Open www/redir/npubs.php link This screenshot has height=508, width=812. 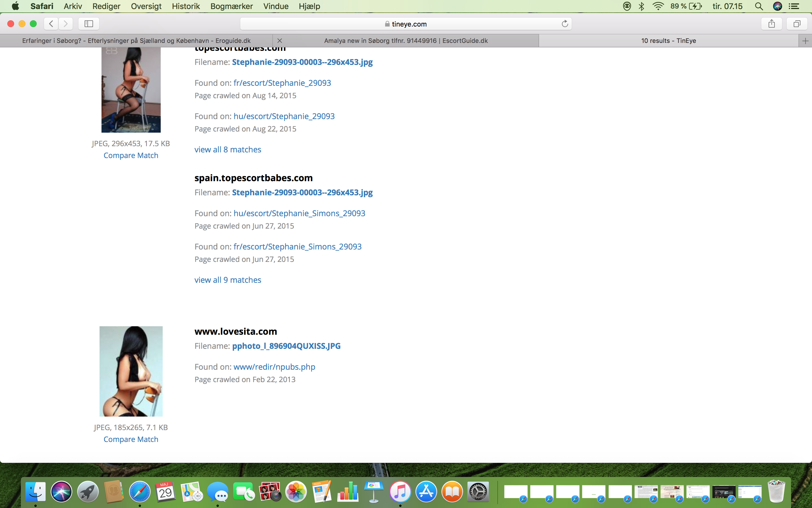click(274, 367)
